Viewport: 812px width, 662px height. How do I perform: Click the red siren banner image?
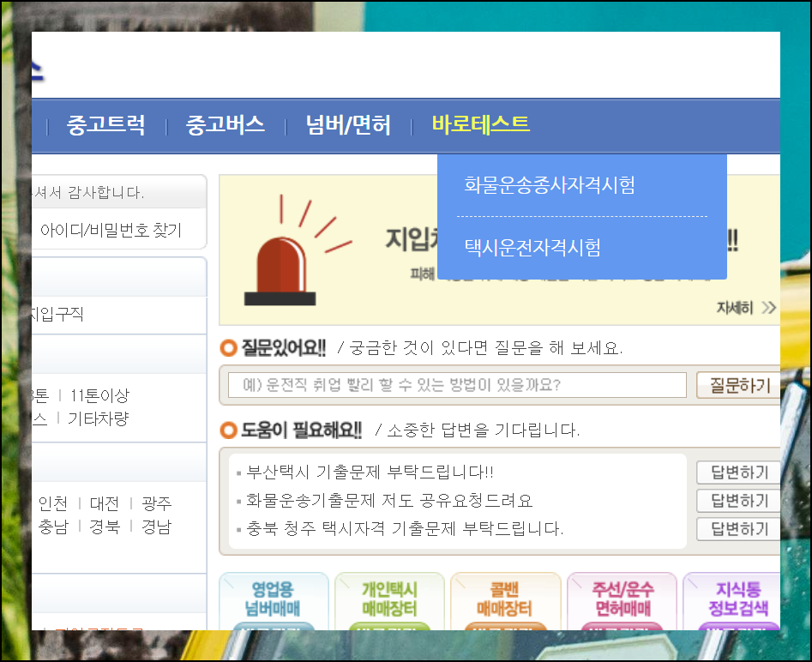tap(298, 250)
